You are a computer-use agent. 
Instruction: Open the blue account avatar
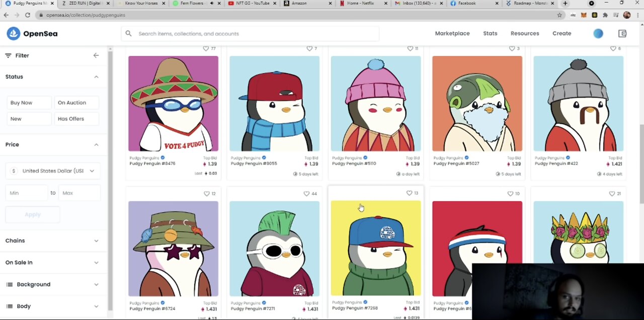(x=598, y=34)
